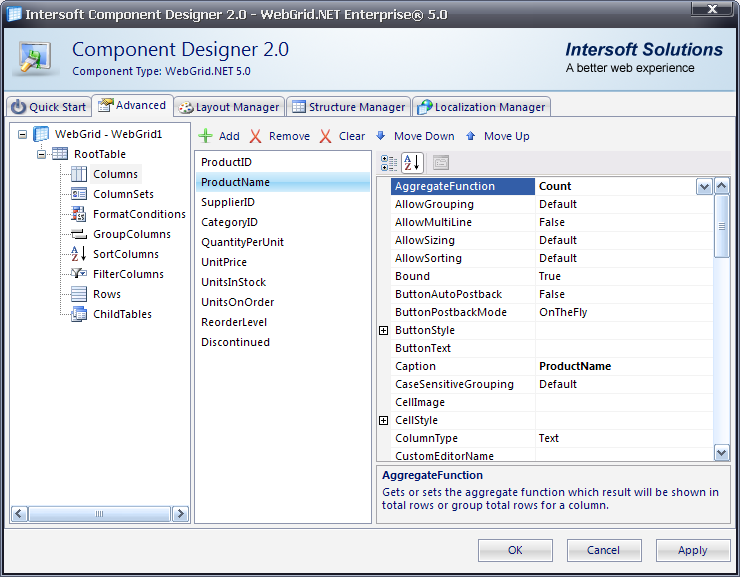Click the Categorized view icon in property grid
Screen dimensions: 740x577
pos(389,163)
